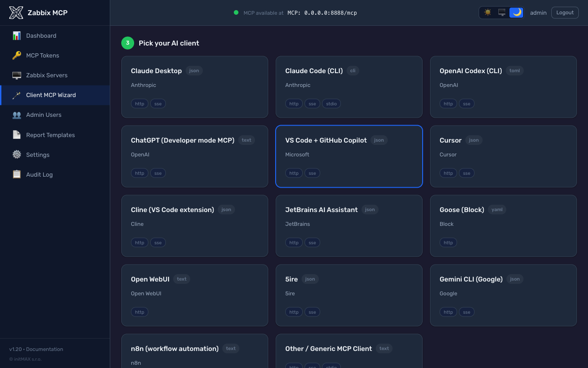The image size is (588, 368).
Task: Log out with the Logout button
Action: tap(565, 12)
